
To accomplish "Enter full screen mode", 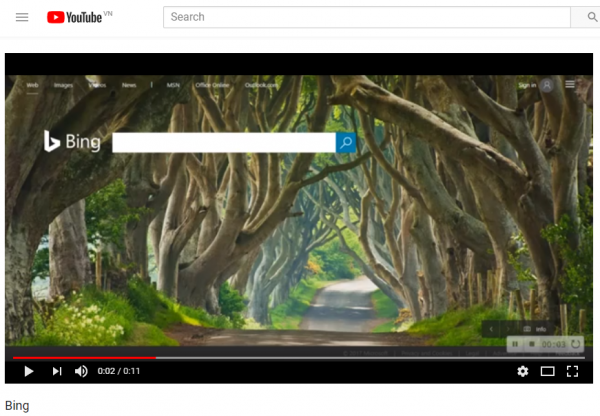I will pos(572,371).
